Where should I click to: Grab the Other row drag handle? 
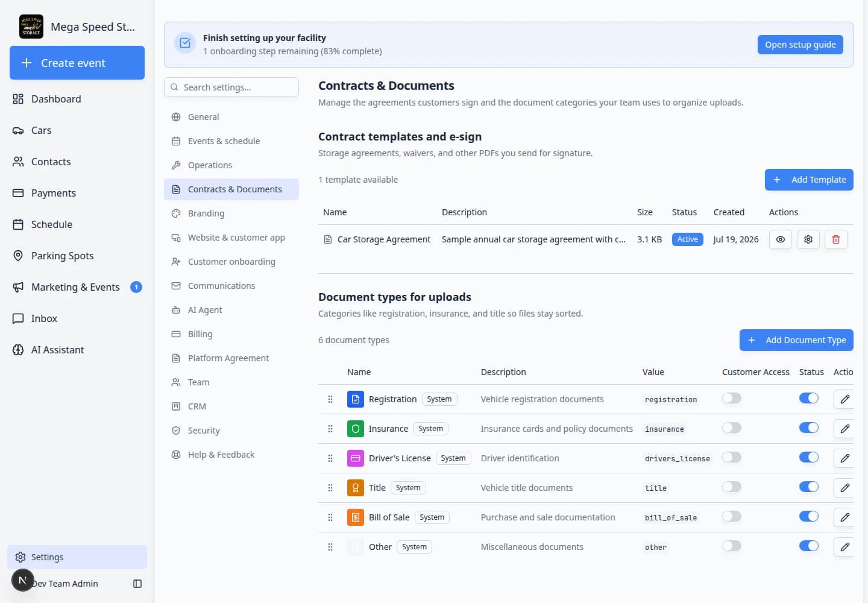coord(330,547)
